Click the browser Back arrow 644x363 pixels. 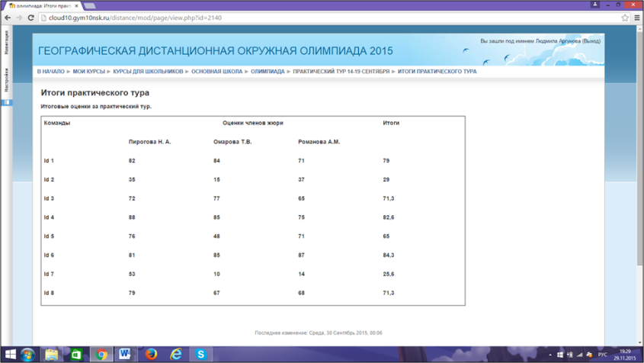click(x=8, y=18)
